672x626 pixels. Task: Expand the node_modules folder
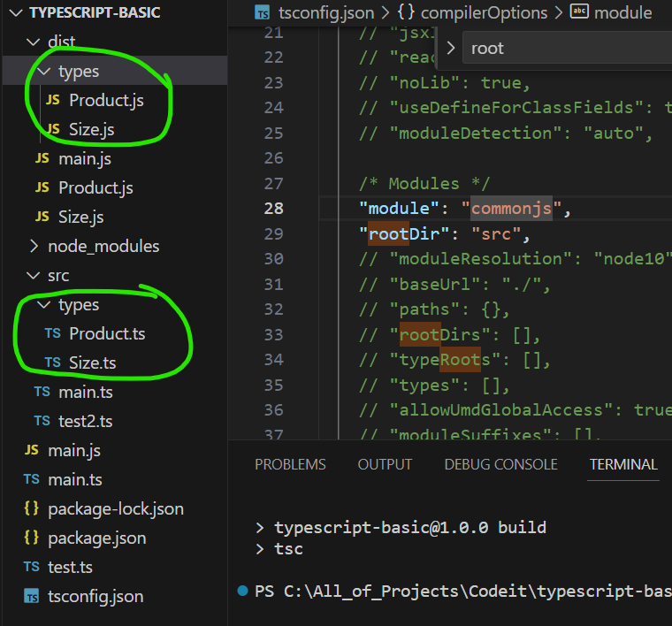pyautogui.click(x=34, y=247)
